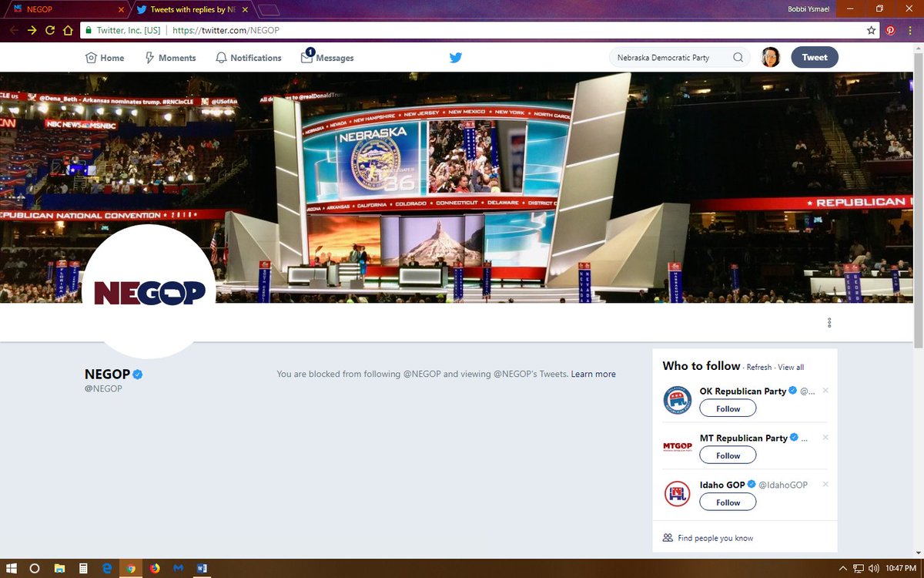The height and width of the screenshot is (578, 924).
Task: Open Firefox from the taskbar
Action: [155, 568]
